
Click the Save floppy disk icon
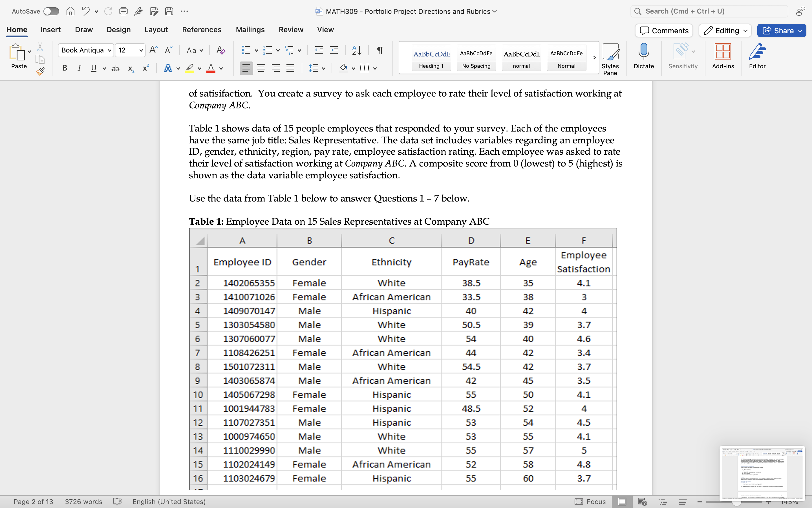tap(169, 11)
